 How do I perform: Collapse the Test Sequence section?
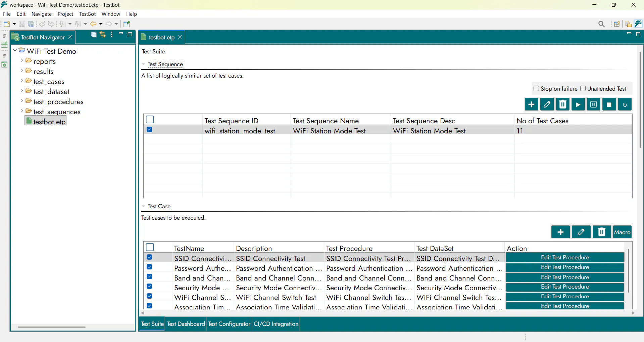pos(144,64)
